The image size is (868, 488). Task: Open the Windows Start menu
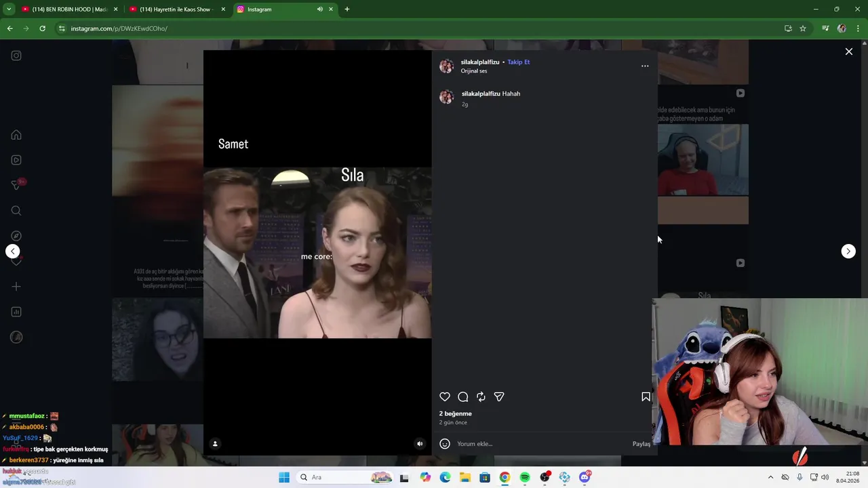pos(284,477)
